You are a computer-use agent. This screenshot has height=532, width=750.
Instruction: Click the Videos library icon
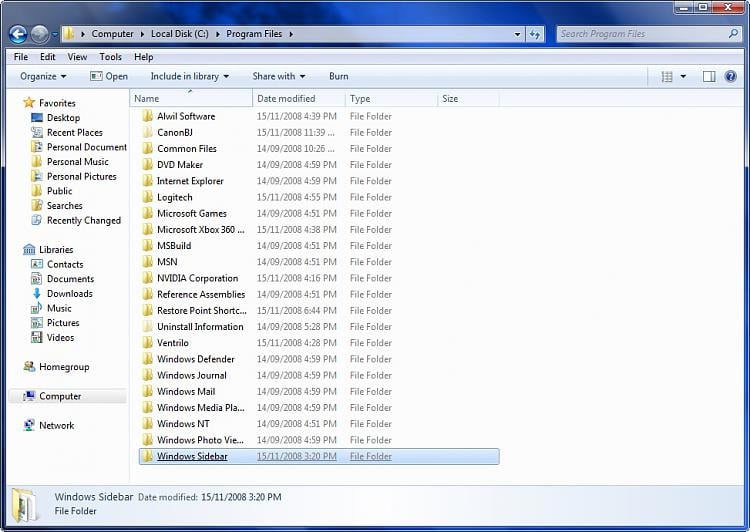click(37, 338)
